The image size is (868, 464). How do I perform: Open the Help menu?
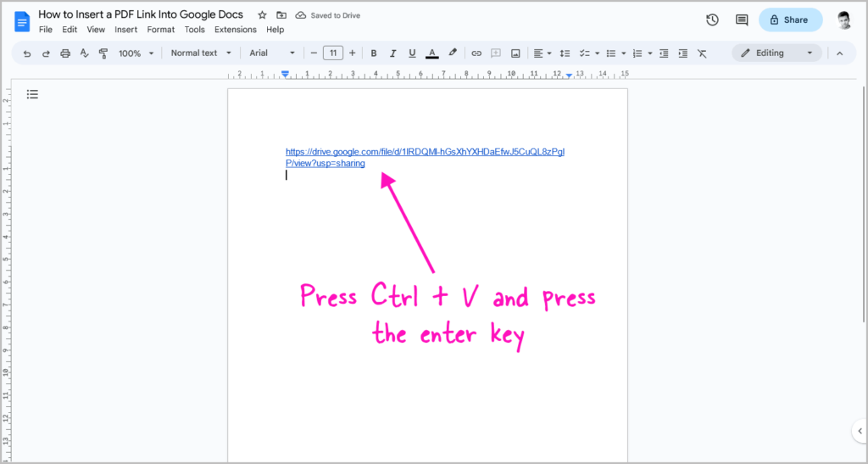[x=275, y=30]
